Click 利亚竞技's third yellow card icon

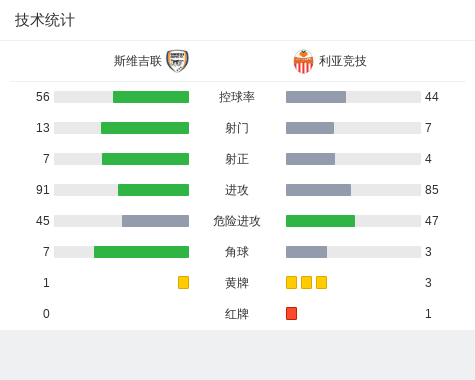[321, 282]
